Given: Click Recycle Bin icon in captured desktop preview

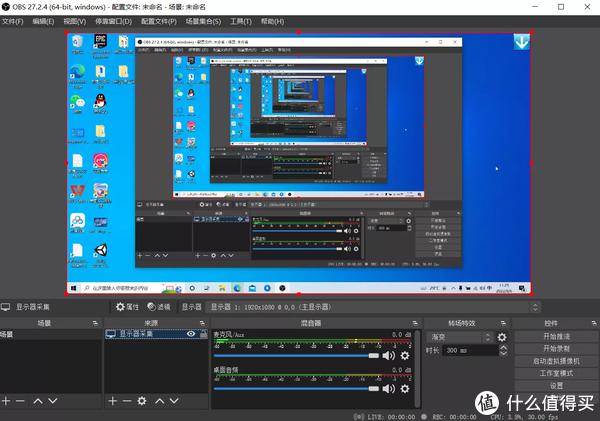Looking at the screenshot, I should point(78,44).
